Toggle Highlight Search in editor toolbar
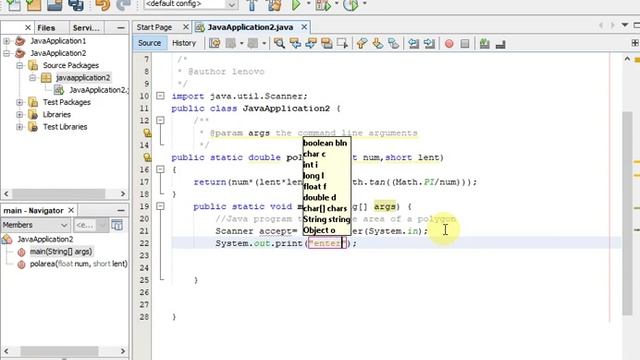640x360 pixels. [327, 43]
